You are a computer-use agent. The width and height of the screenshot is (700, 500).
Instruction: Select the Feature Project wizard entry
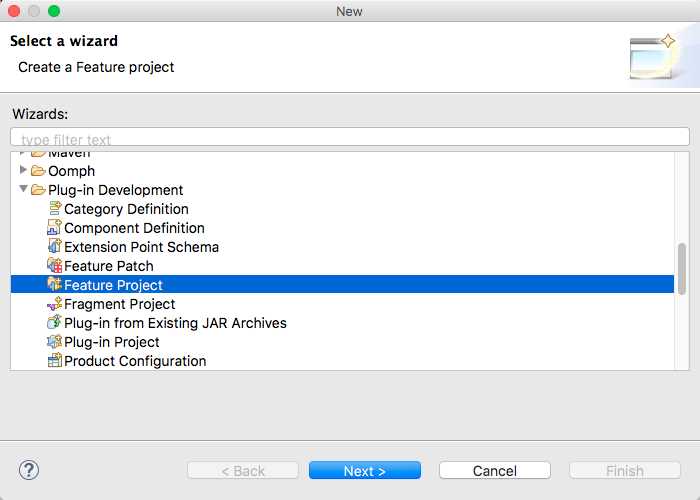point(113,285)
